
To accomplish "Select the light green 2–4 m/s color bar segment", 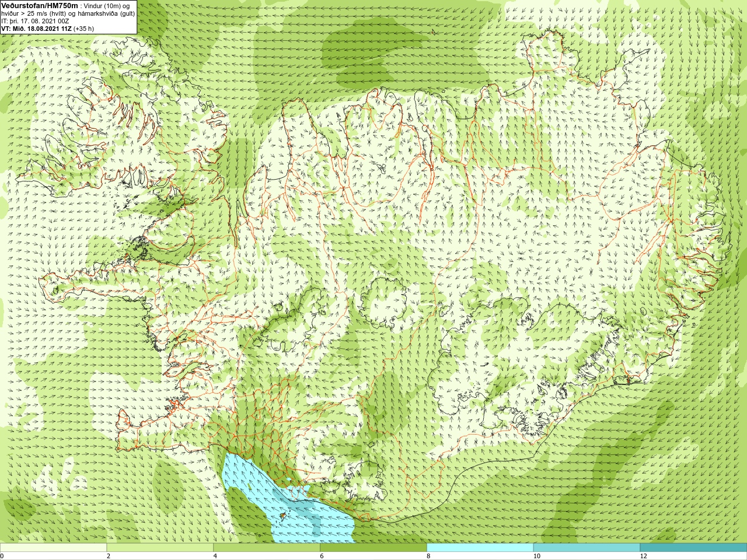I will pyautogui.click(x=160, y=548).
